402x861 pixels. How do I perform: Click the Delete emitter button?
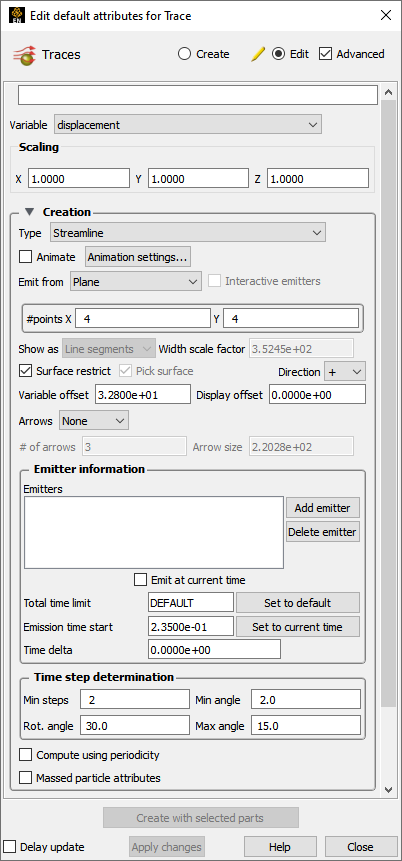click(323, 532)
